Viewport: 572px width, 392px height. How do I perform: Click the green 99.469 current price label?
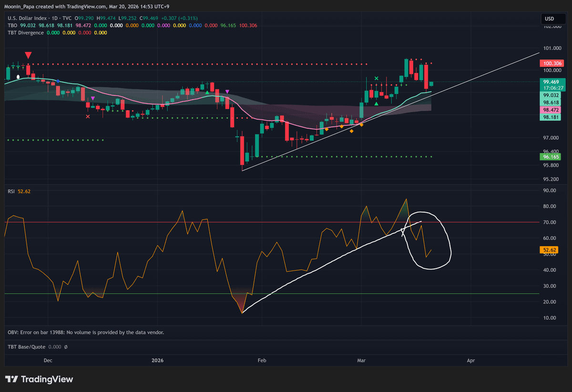coord(552,82)
